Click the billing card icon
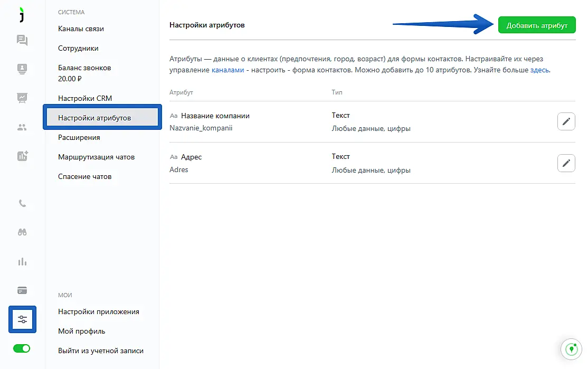 (22, 290)
